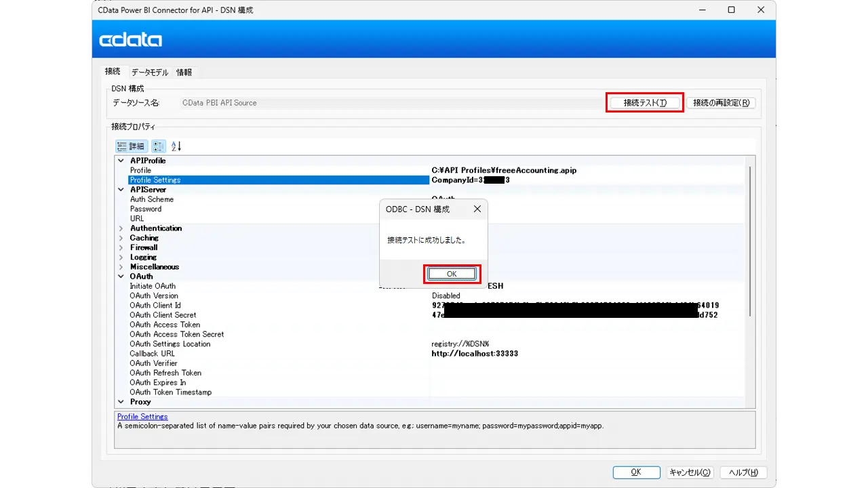Sort properties alphabetically with A-Z icon

click(x=176, y=146)
